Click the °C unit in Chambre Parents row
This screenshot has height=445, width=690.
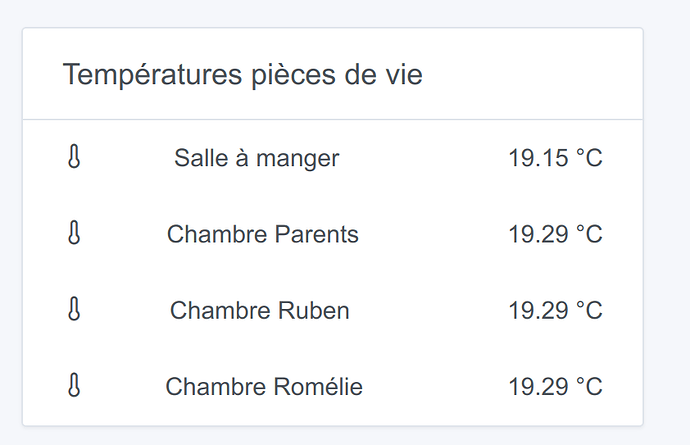point(589,234)
